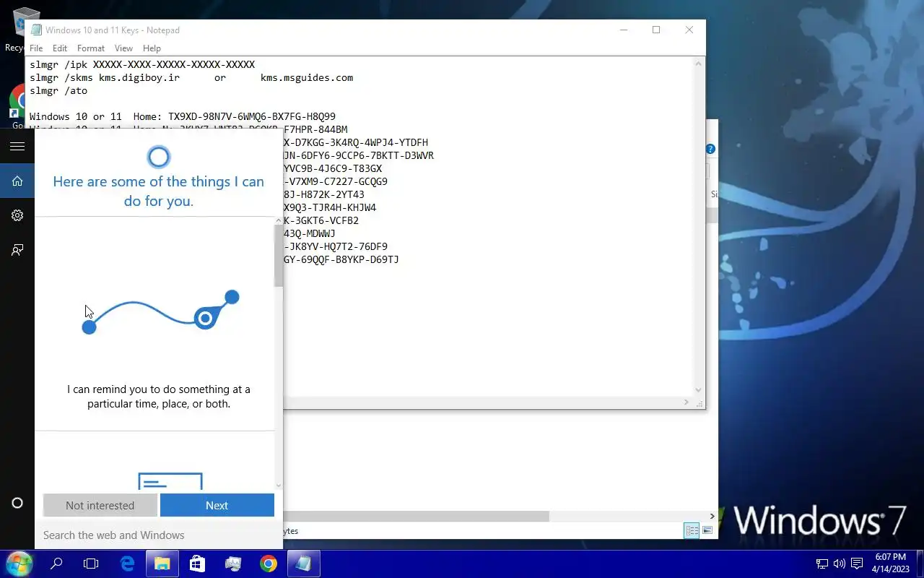Click the key text ending 'TJR4H-KHJW4'
924x578 pixels.
[330, 207]
